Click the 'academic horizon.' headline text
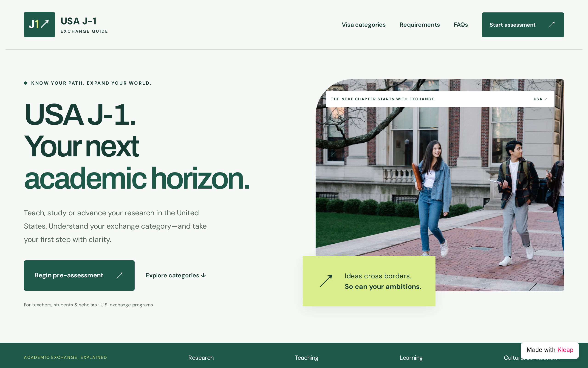588x368 pixels. coord(137,179)
